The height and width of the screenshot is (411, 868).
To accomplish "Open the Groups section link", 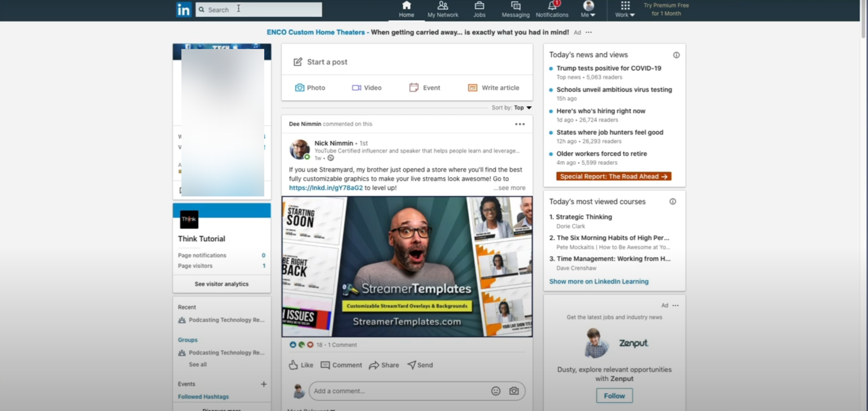I will [x=188, y=340].
